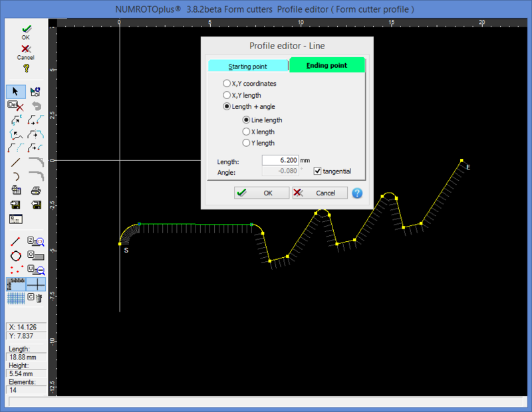Click the Ending point tab
The image size is (532, 412).
click(327, 65)
